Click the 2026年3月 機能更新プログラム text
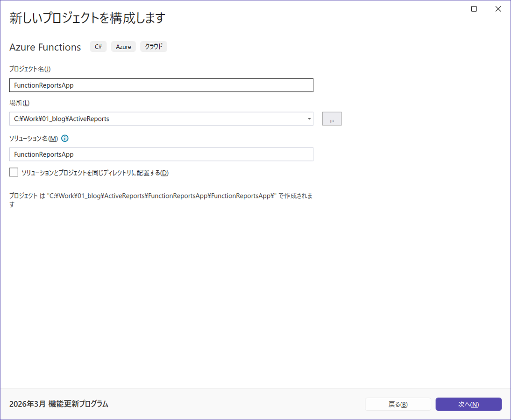 pyautogui.click(x=59, y=404)
